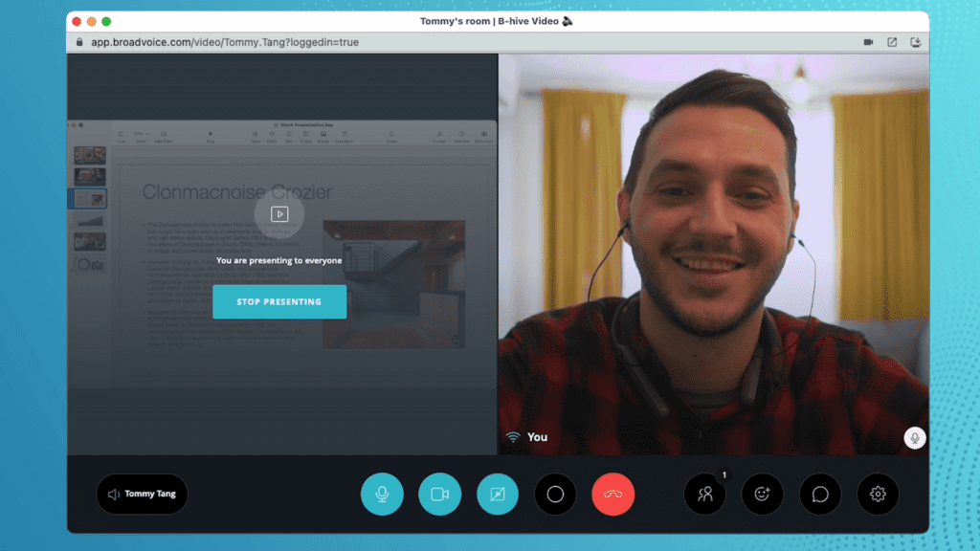
Task: Click the Wi-Fi signal icon beside You
Action: pos(513,437)
